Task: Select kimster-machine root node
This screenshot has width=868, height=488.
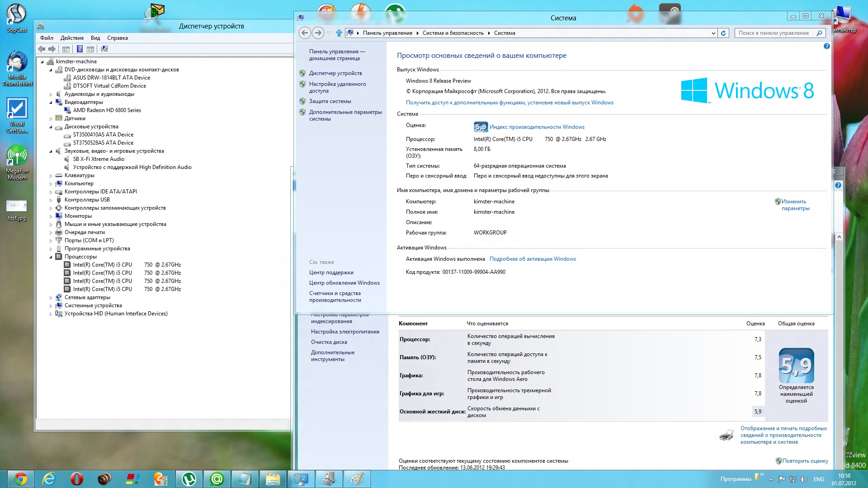Action: 76,61
